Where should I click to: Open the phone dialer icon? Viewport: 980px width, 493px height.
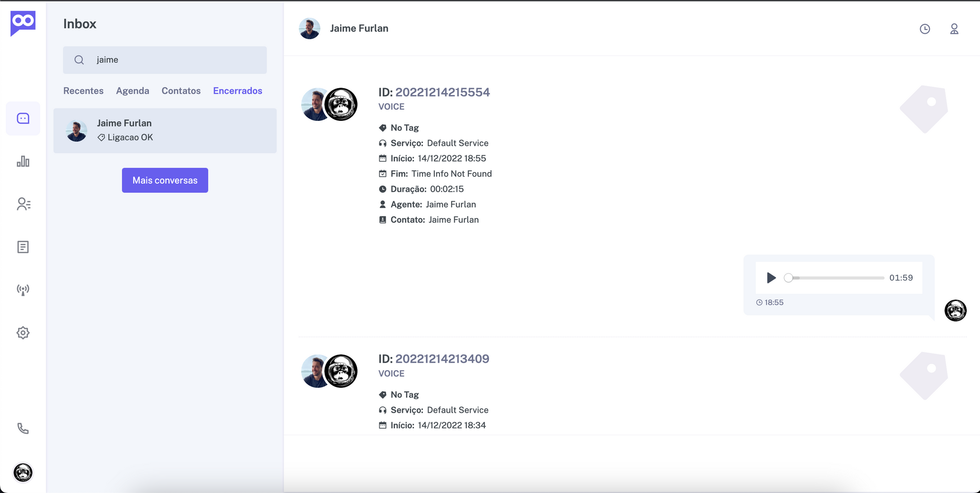point(23,428)
